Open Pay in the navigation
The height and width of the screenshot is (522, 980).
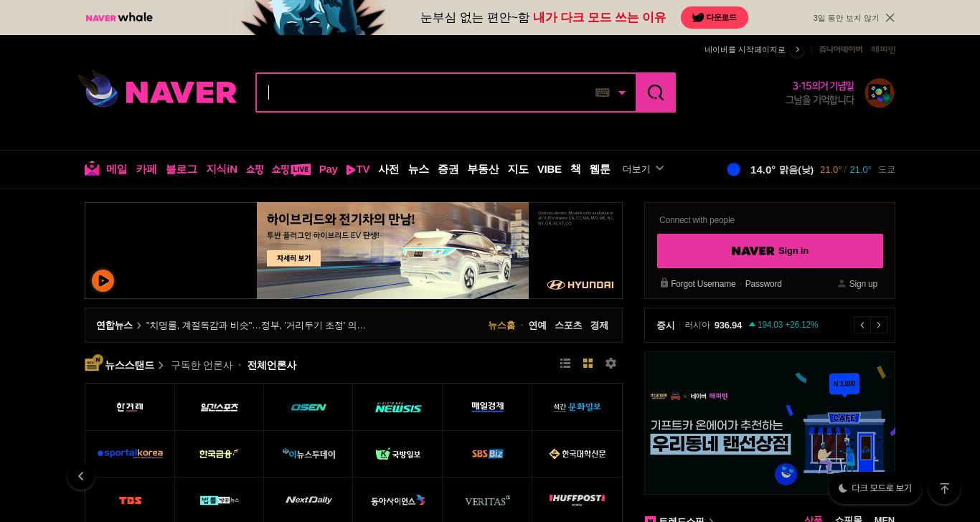[x=329, y=169]
